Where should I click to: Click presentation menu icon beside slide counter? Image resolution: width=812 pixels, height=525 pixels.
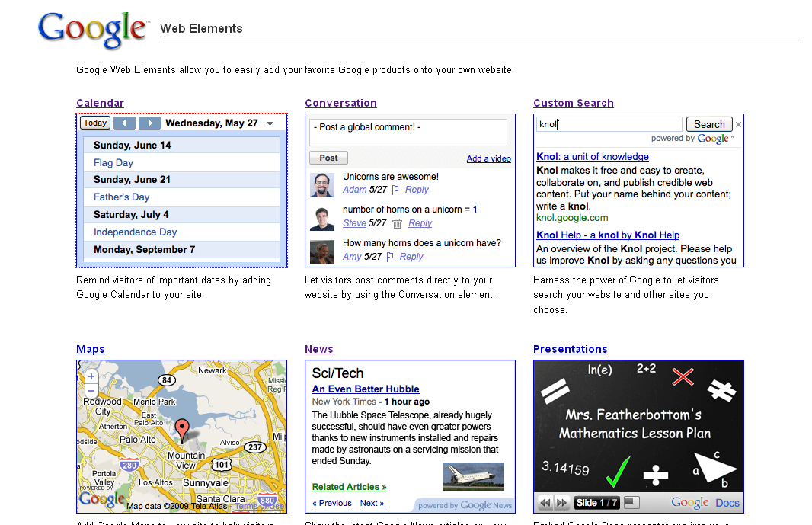631,501
